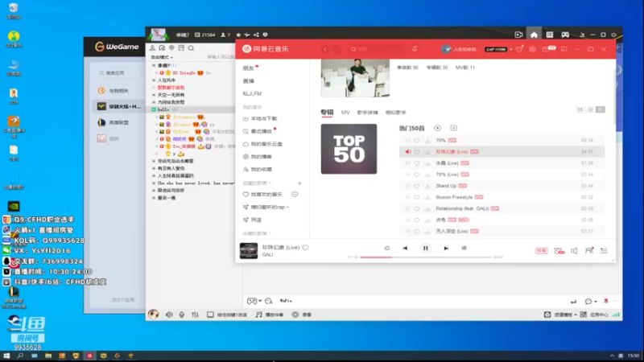This screenshot has height=362, width=644.
Task: Switch to the 相似歌手 tab
Action: 395,113
